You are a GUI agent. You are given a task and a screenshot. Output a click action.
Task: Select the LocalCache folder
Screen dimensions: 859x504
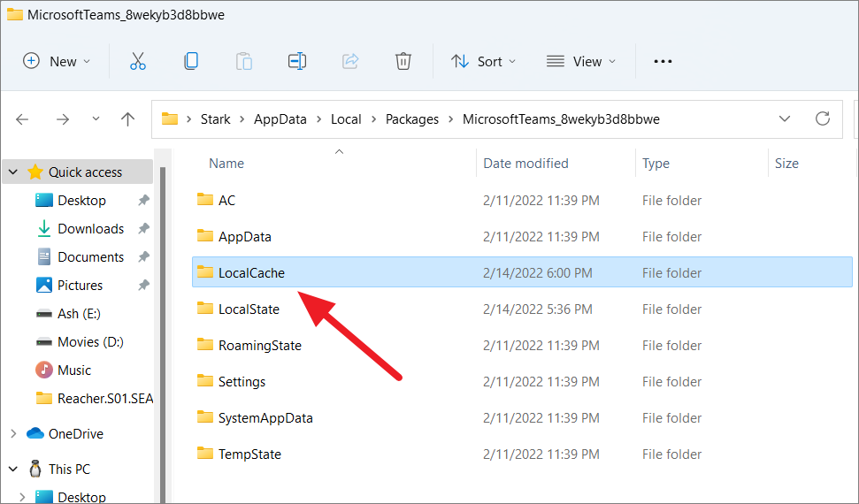522,273
